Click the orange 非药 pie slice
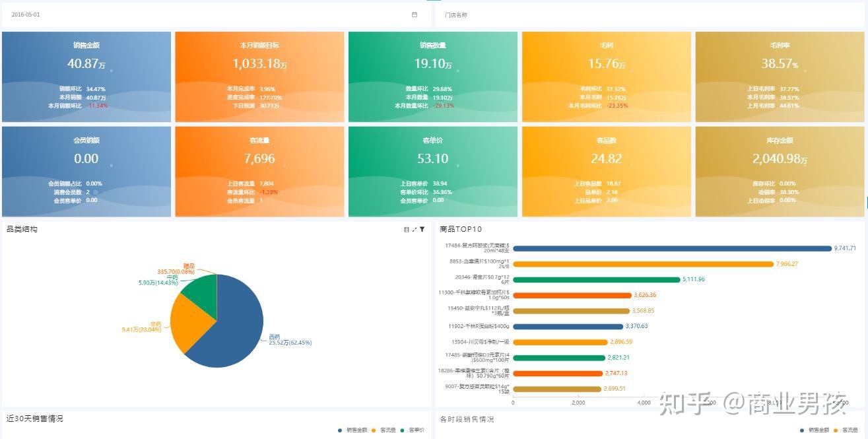 (187, 322)
